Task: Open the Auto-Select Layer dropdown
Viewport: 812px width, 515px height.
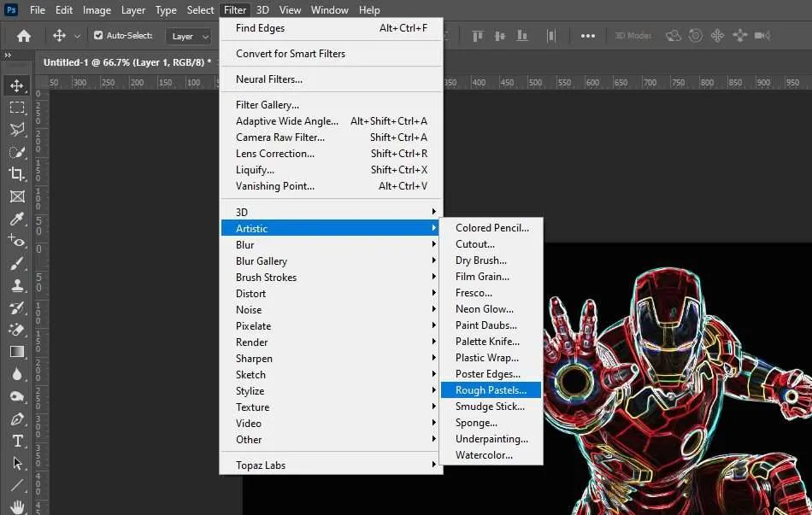Action: pos(190,36)
